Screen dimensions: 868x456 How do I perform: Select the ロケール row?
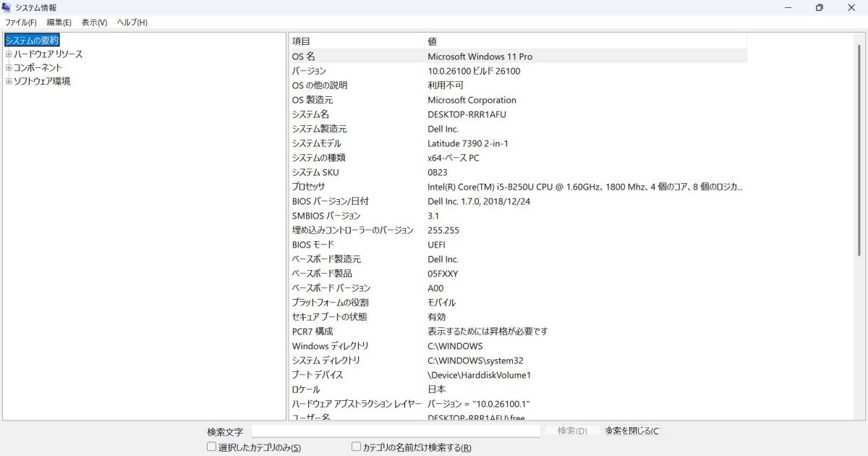tap(518, 389)
